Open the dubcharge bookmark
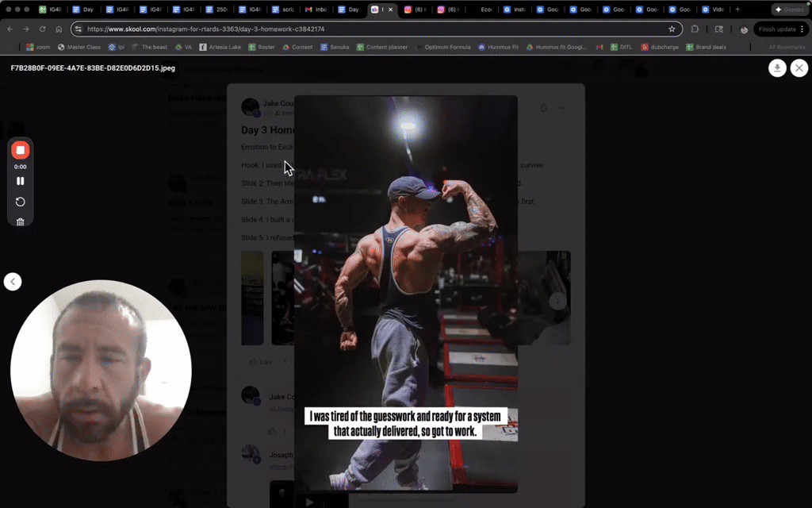 point(660,47)
